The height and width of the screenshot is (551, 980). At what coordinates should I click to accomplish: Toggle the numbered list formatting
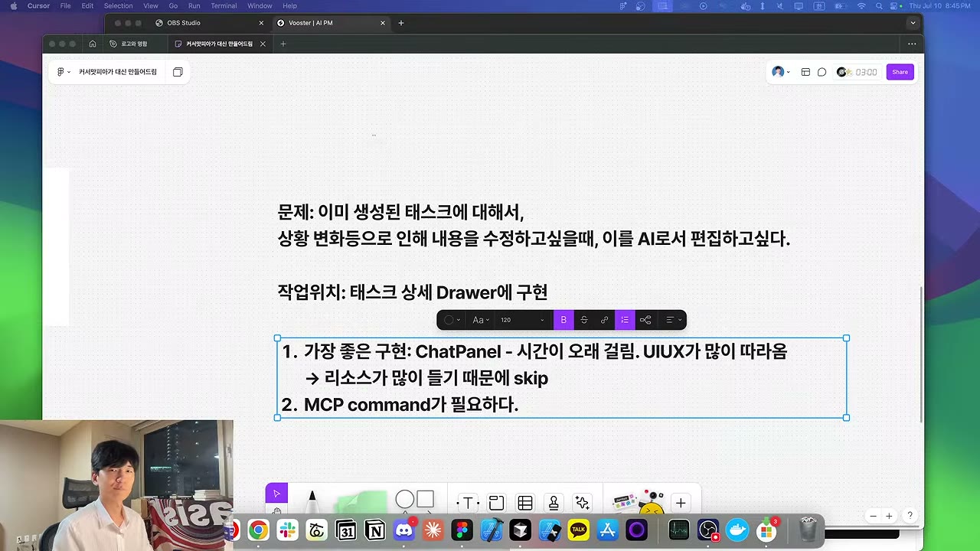[x=625, y=320]
